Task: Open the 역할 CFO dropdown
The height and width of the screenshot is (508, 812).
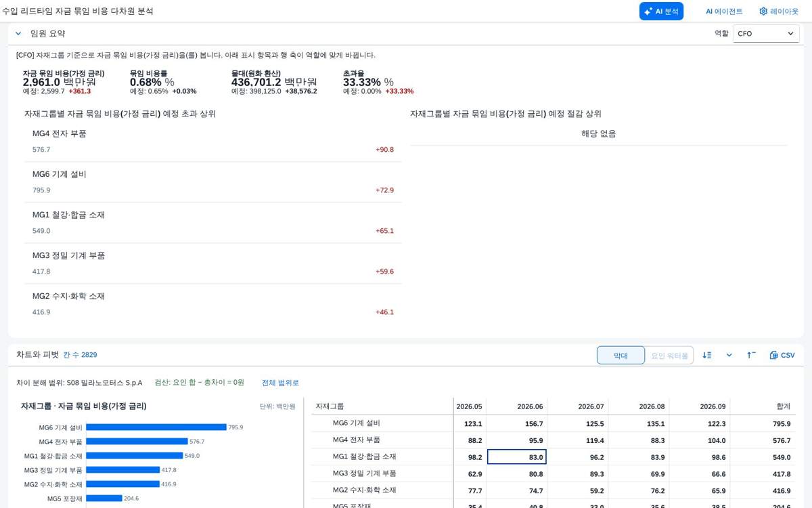Action: tap(766, 33)
